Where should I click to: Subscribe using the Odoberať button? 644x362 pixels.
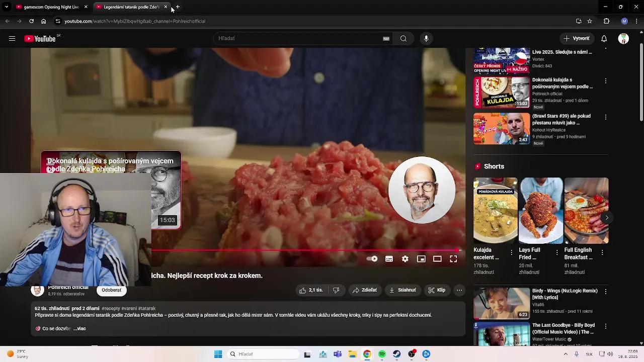[x=111, y=290]
